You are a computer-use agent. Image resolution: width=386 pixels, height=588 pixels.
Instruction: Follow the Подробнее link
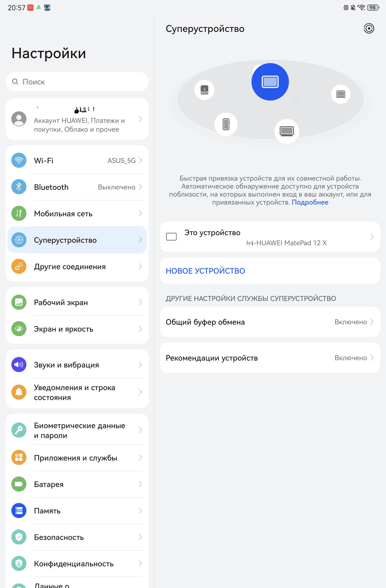(x=310, y=202)
